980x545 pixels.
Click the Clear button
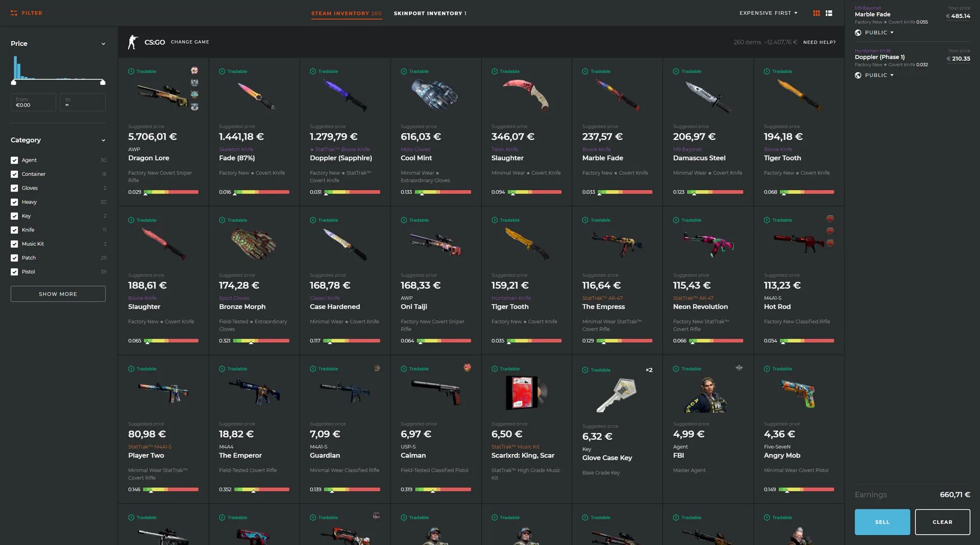tap(942, 522)
